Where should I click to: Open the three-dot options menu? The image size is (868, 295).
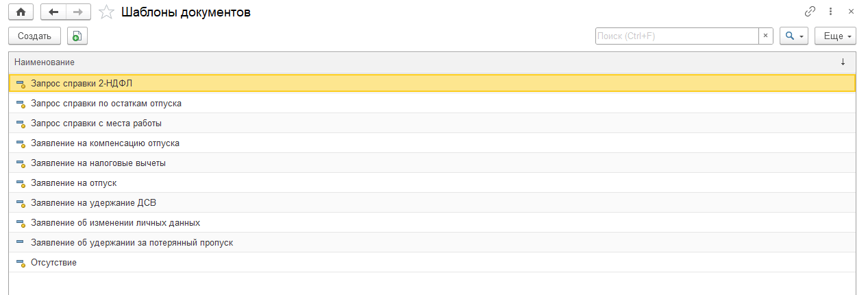coord(830,12)
